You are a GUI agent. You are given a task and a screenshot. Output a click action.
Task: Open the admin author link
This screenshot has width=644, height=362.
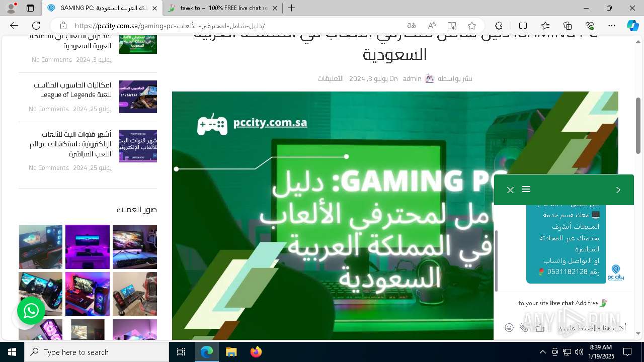pos(412,78)
